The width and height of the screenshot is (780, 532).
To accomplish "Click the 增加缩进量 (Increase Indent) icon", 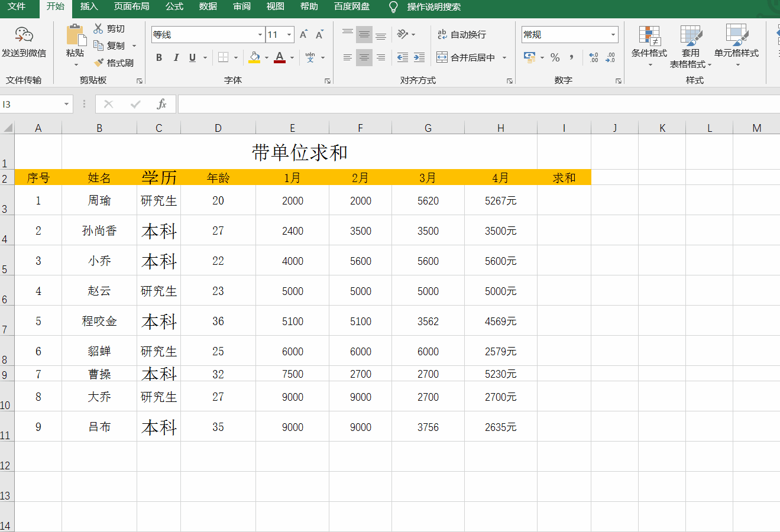I will click(420, 57).
